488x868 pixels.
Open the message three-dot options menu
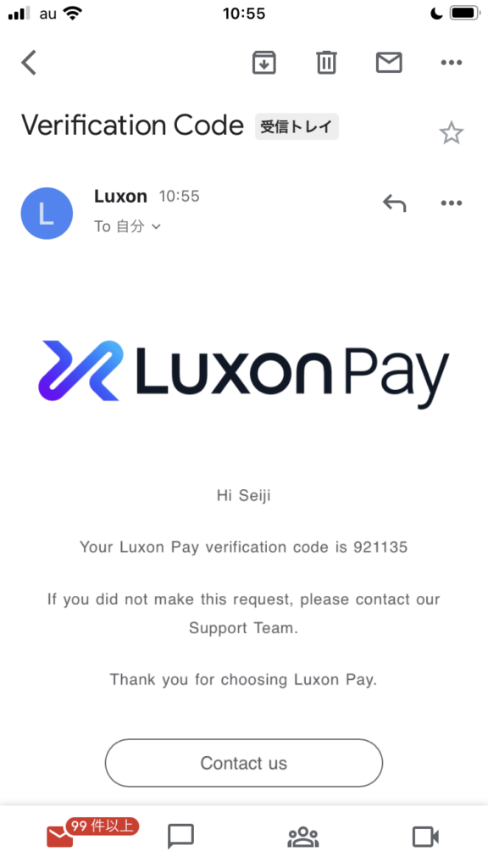click(452, 203)
